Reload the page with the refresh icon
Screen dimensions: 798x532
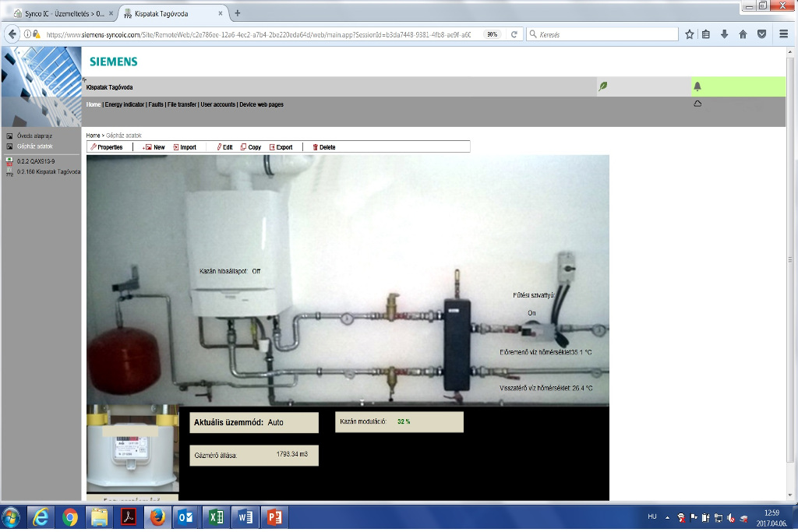(x=514, y=34)
